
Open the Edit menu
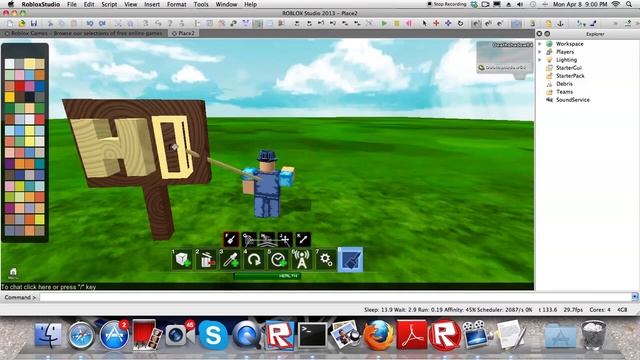point(89,4)
